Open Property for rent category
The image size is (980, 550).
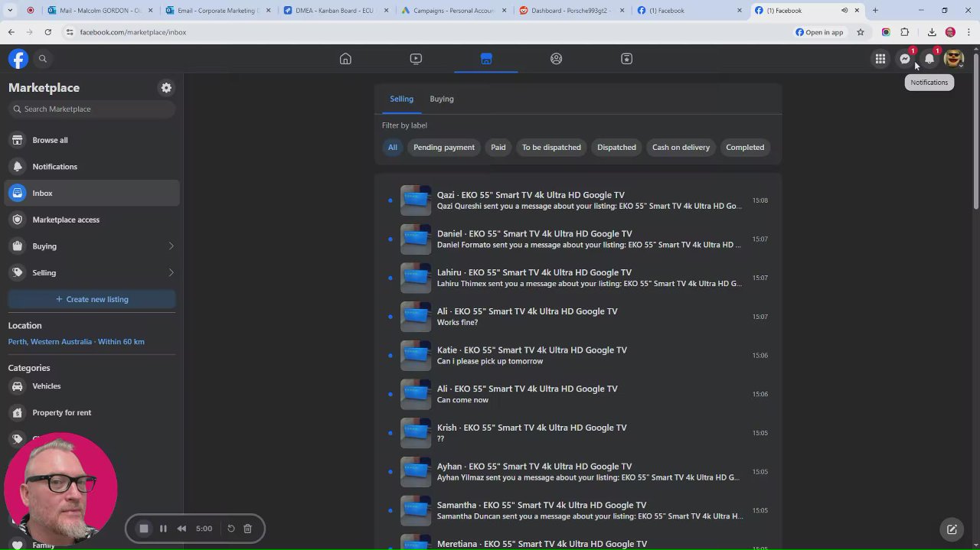point(92,412)
